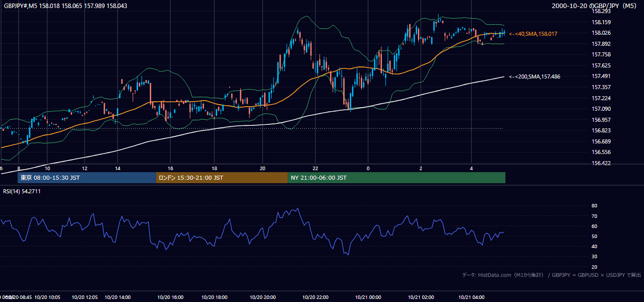This screenshot has width=644, height=302.
Task: Click RSI scale value 80
Action: (x=594, y=206)
